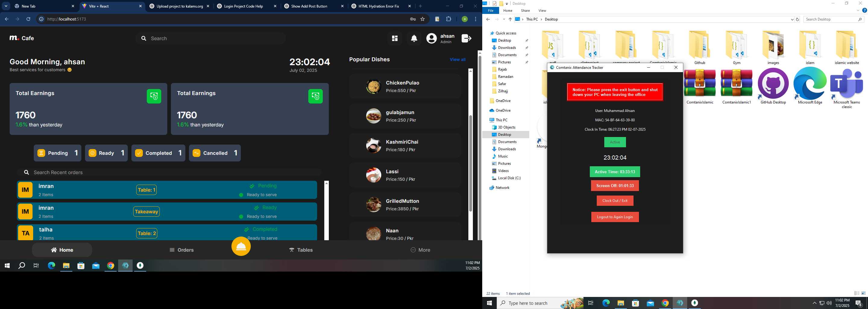
Task: Click the Popular Dishes list scrollbar
Action: coord(470,163)
